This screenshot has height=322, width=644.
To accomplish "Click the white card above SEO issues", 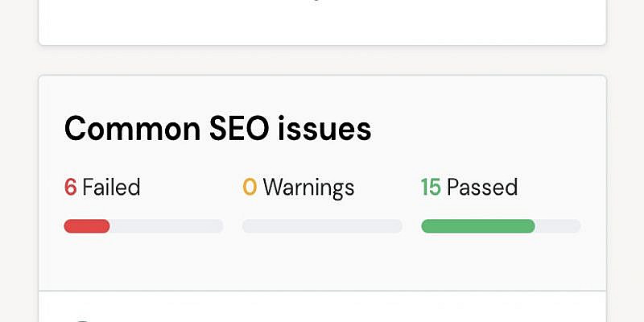I will pos(322,24).
